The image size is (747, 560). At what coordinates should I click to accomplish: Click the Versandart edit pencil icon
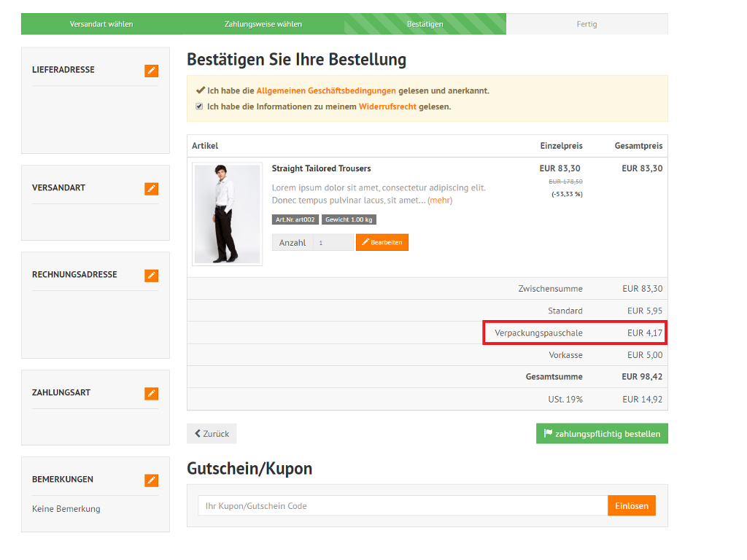click(x=151, y=189)
